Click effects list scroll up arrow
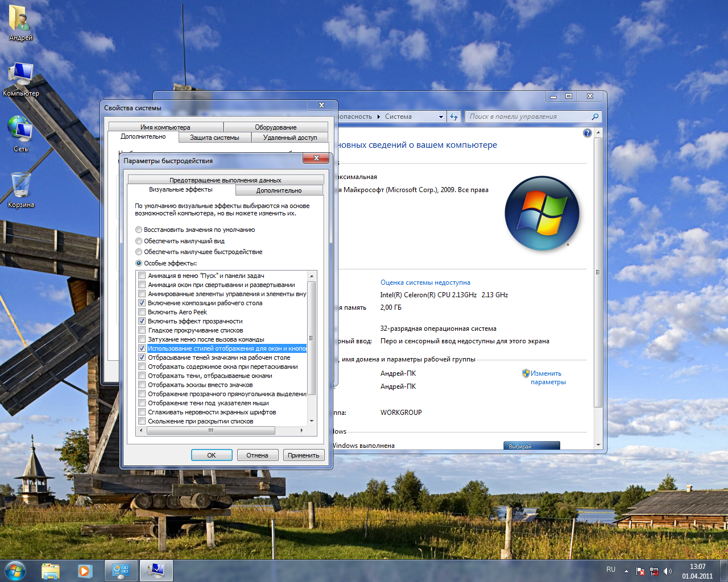Screen dimensions: 728x582 pos(311,276)
